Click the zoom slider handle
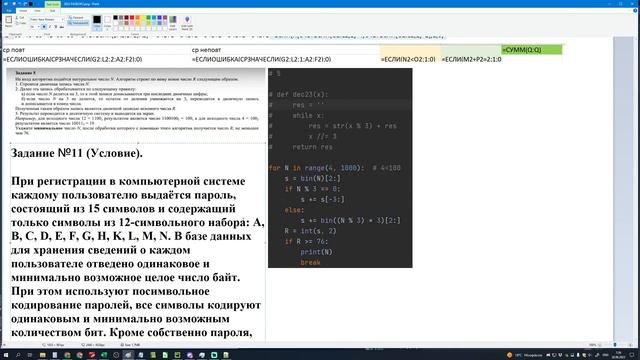The width and height of the screenshot is (640, 360). [x=615, y=345]
